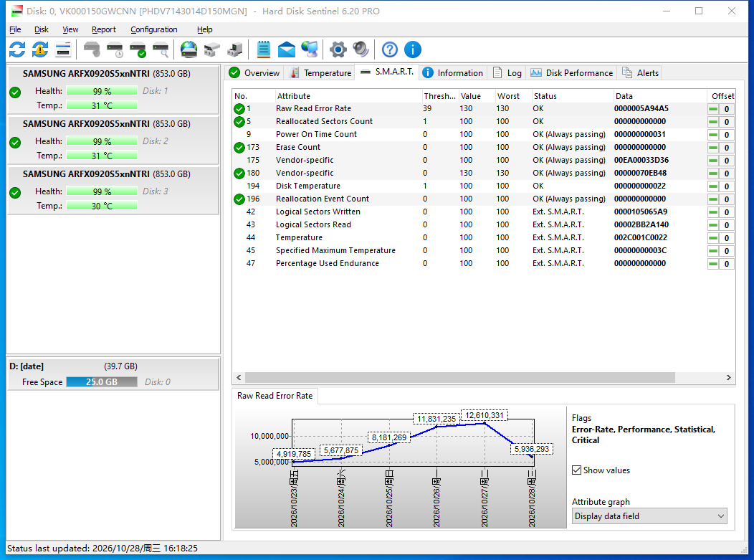Switch to the Temperature tab
The width and height of the screenshot is (754, 560).
click(321, 72)
